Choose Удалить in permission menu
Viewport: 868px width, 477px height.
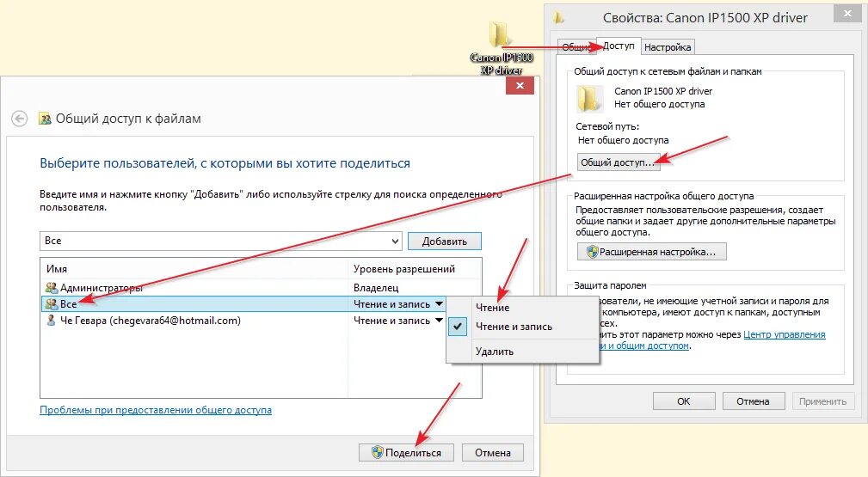tap(495, 352)
